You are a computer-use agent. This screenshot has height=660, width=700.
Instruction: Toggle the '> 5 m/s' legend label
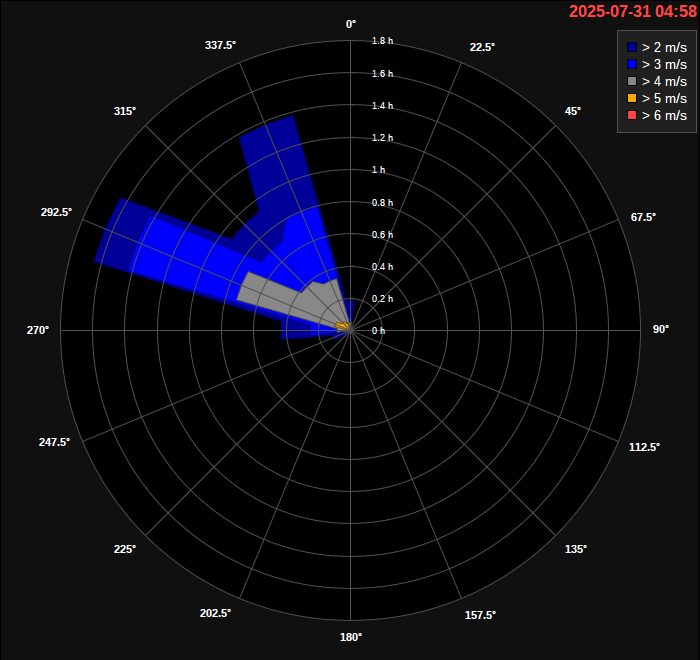pyautogui.click(x=664, y=98)
